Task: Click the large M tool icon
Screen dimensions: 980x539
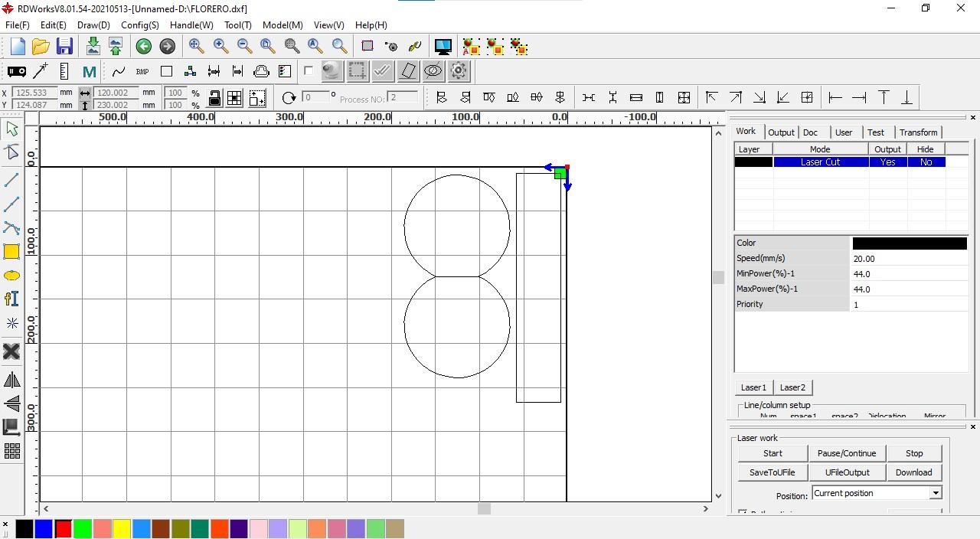Action: pos(89,72)
